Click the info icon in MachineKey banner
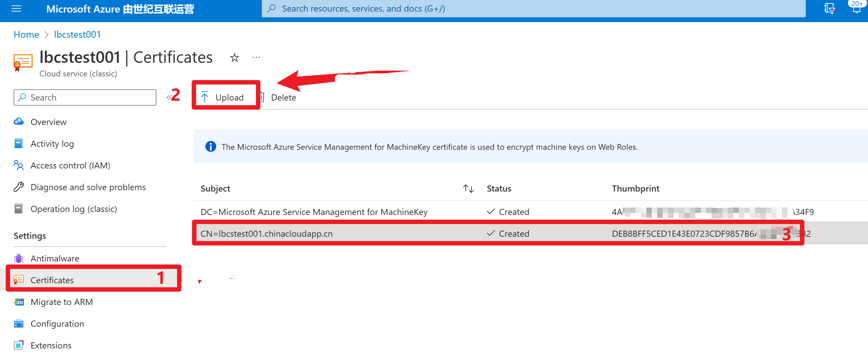868x360 pixels. click(x=210, y=147)
